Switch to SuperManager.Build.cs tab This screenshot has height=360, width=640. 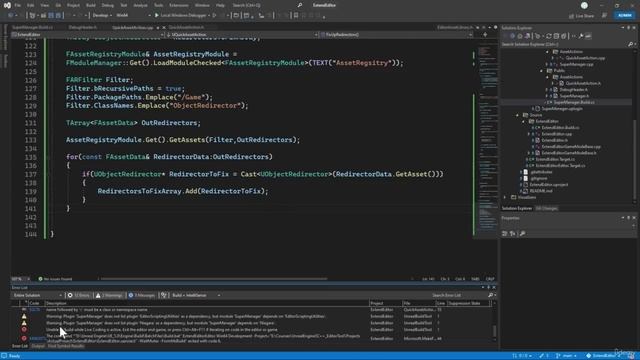coord(32,27)
